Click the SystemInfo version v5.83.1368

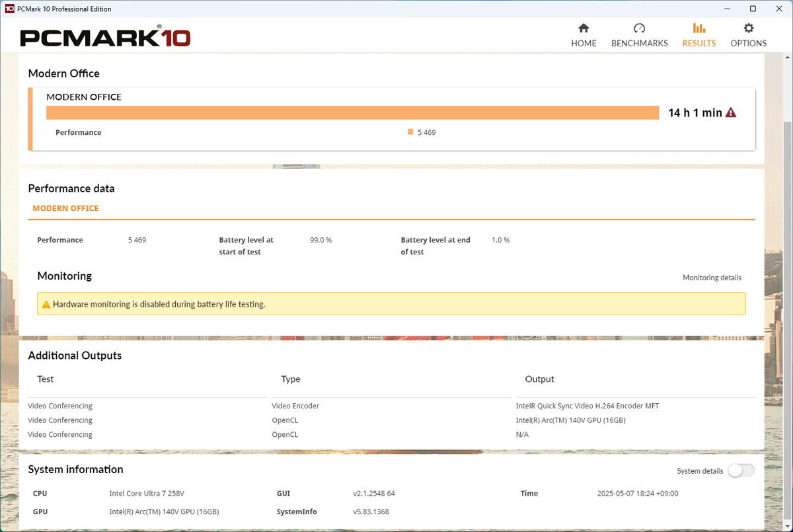(371, 512)
